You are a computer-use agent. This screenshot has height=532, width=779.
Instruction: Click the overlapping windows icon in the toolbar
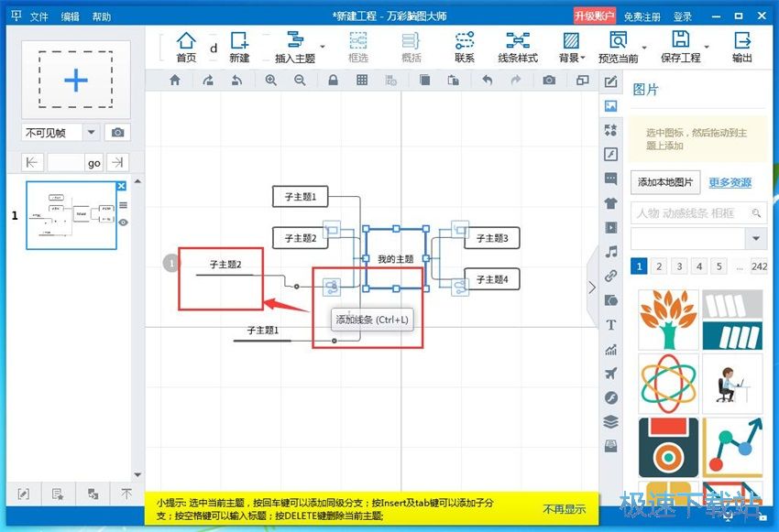coord(582,80)
